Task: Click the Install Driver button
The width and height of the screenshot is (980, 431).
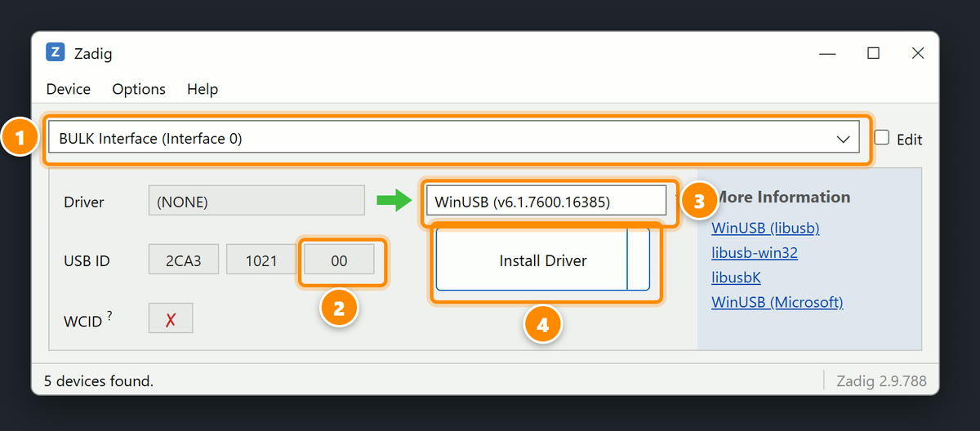Action: [532, 260]
